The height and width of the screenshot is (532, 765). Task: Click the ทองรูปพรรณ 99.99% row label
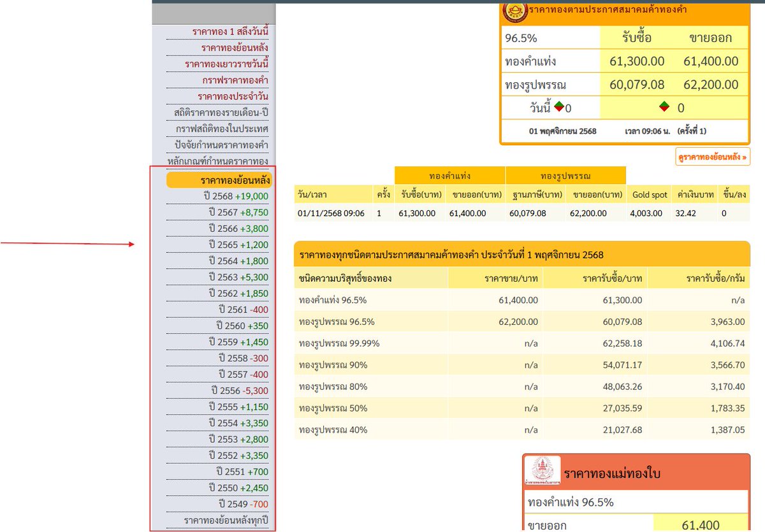pyautogui.click(x=339, y=343)
